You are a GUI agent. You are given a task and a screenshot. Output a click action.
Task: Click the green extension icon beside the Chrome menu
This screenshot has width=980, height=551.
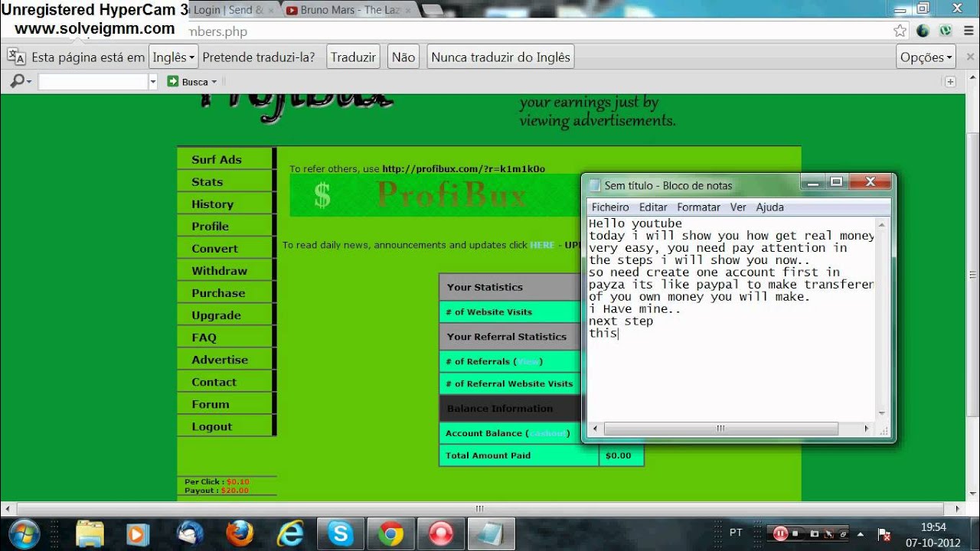946,31
